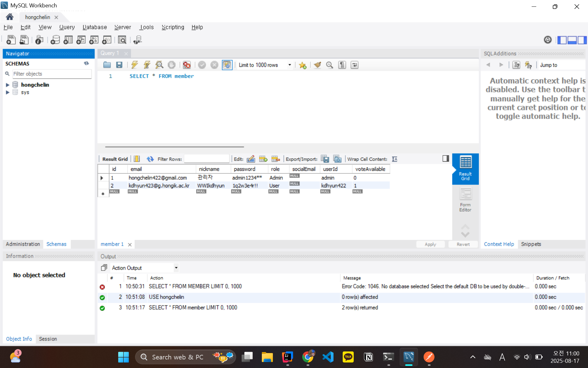Switch to the Administration tab
The height and width of the screenshot is (368, 588).
[x=23, y=244]
